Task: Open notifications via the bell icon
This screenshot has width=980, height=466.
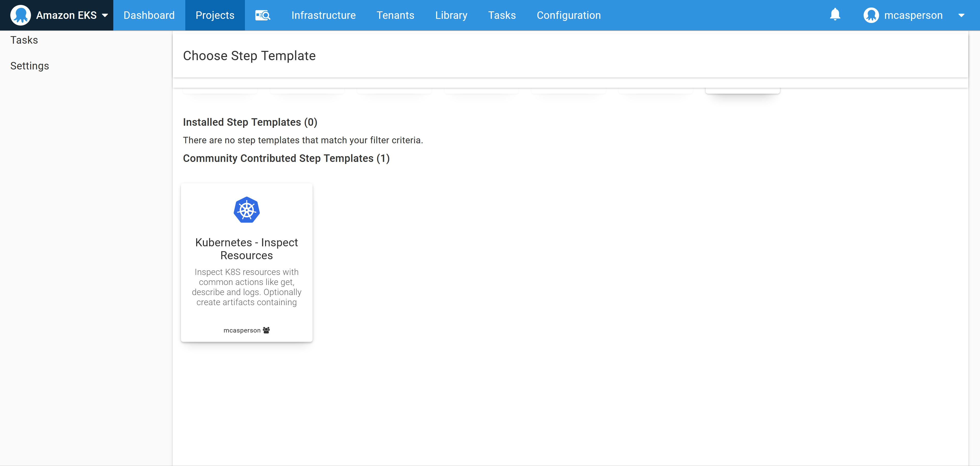Action: (x=835, y=14)
